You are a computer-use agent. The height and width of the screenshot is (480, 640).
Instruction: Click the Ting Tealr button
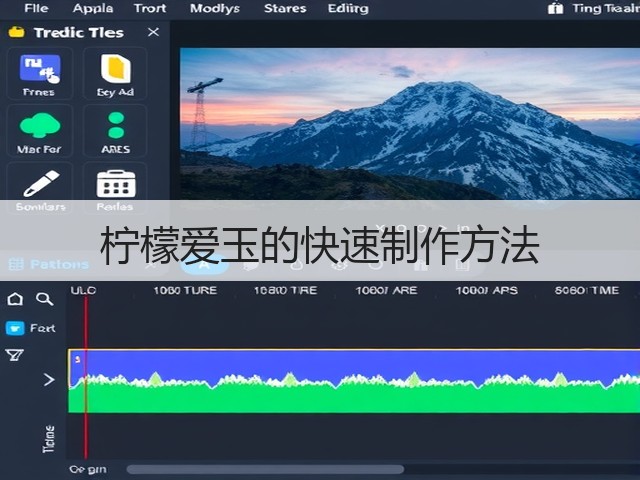point(594,8)
